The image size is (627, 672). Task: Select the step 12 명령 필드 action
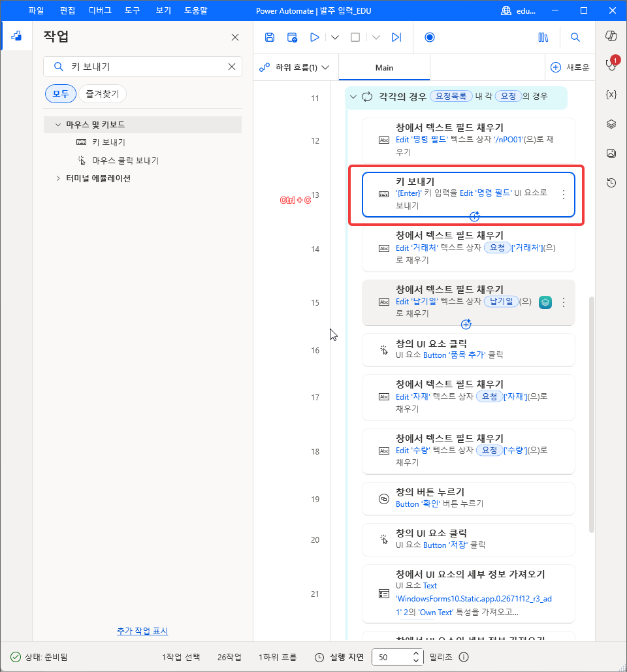point(468,140)
